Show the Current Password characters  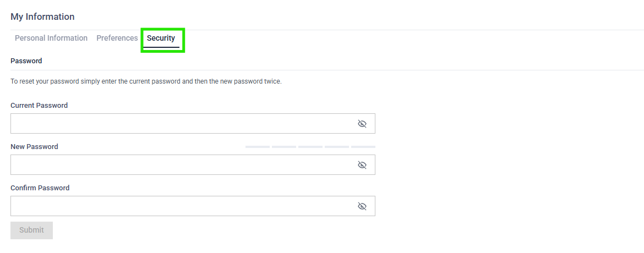click(362, 124)
